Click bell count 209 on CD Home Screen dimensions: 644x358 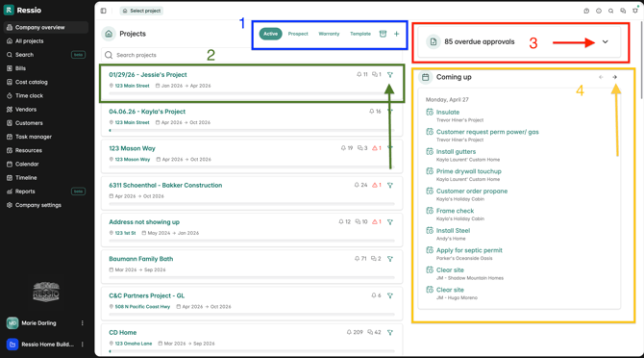pos(355,333)
